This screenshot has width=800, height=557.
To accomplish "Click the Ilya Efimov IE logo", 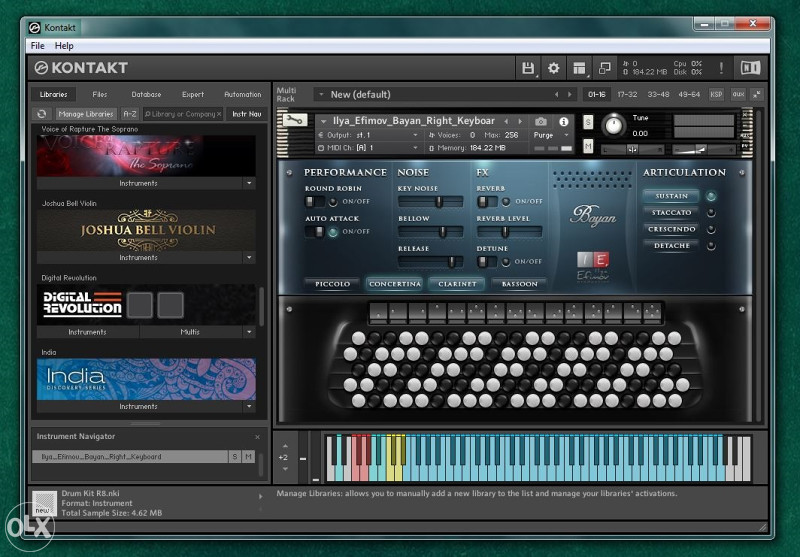I will [593, 260].
